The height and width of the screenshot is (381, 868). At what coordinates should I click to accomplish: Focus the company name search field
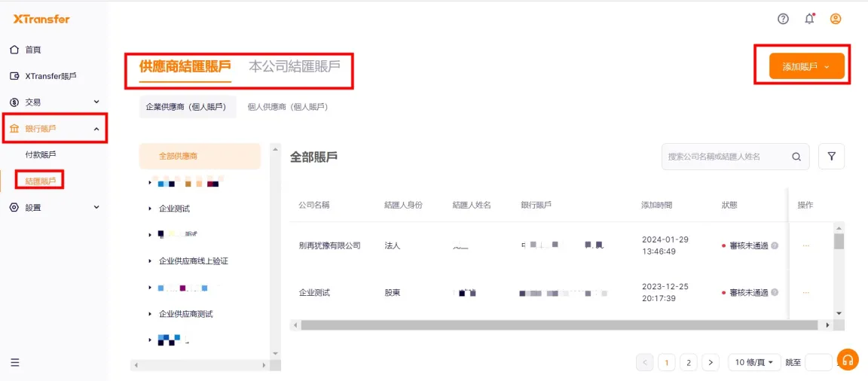click(723, 157)
